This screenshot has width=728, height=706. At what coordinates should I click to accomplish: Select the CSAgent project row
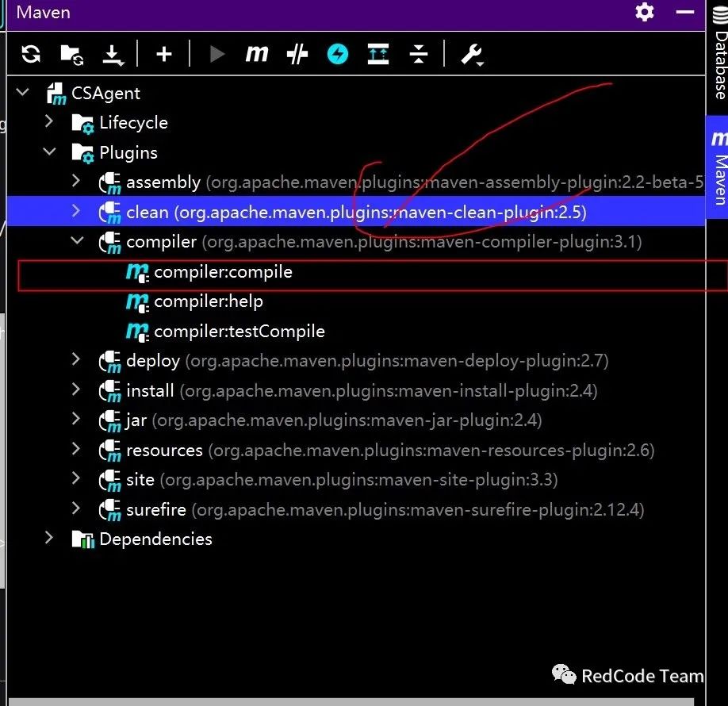356,93
